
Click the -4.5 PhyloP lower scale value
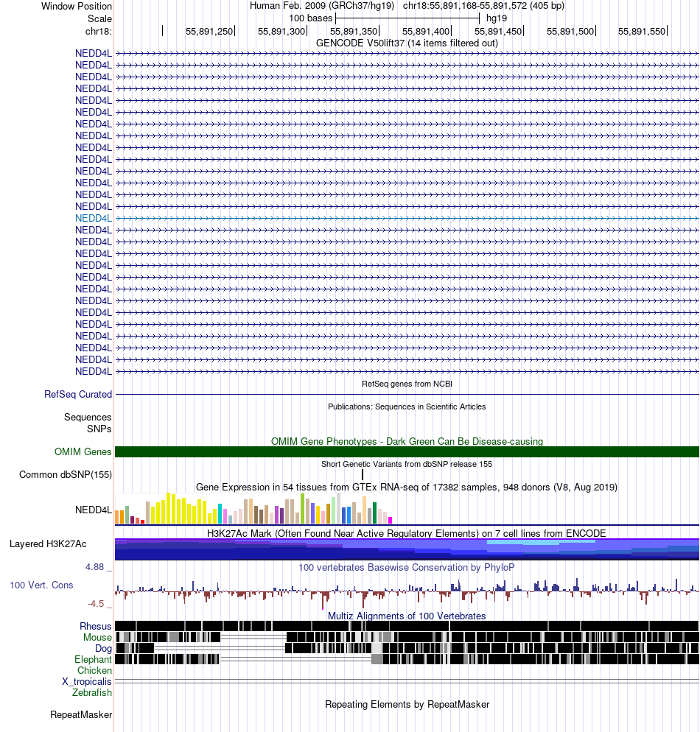tap(96, 604)
